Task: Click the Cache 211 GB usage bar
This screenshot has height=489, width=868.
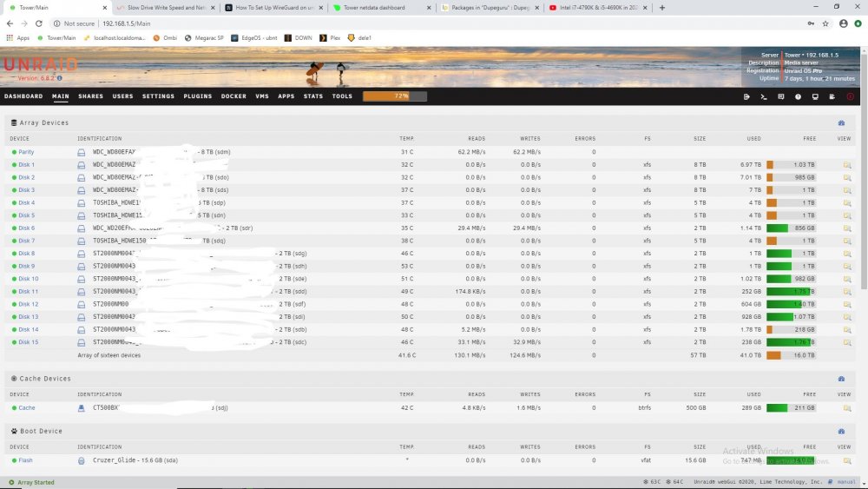Action: 791,408
